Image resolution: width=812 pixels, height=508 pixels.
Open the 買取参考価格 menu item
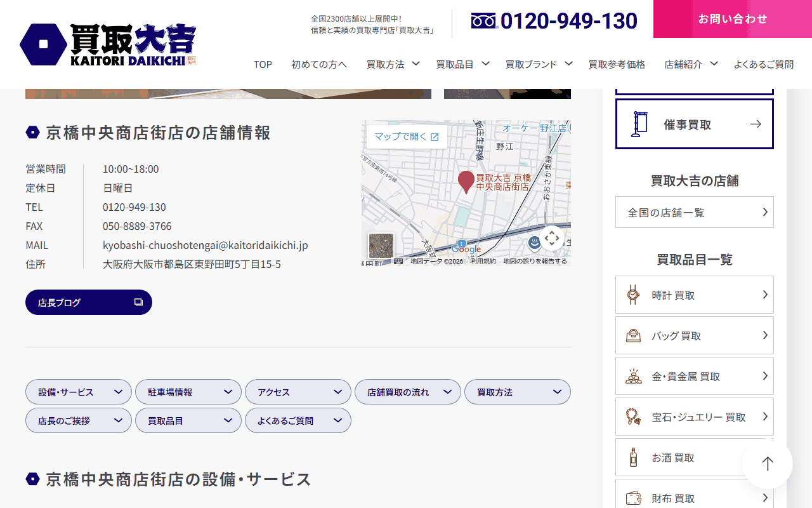(x=617, y=64)
